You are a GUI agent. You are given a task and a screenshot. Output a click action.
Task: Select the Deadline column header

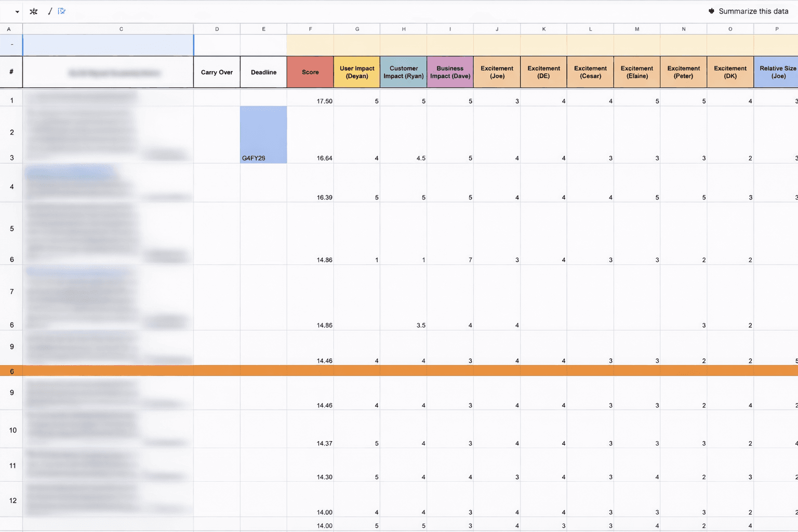click(x=263, y=72)
